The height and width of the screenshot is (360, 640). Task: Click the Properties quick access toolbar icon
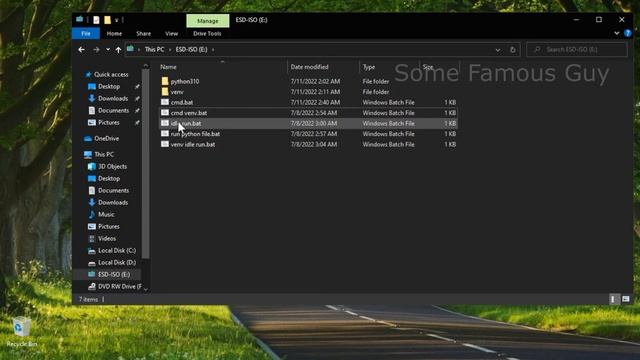click(x=96, y=20)
